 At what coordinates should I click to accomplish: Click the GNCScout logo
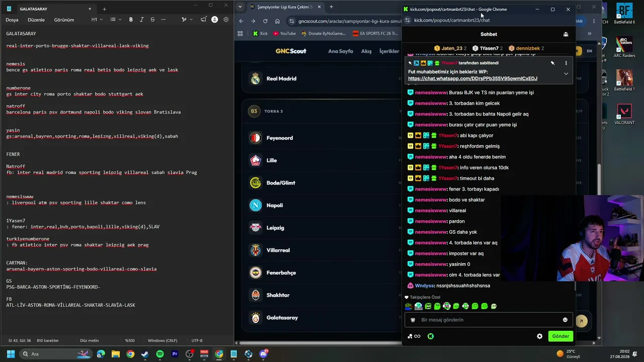[291, 51]
